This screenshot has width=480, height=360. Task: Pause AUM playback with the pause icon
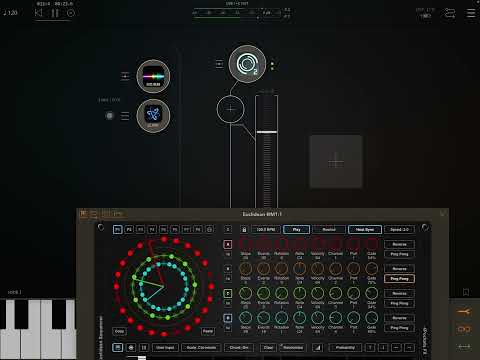(x=55, y=13)
